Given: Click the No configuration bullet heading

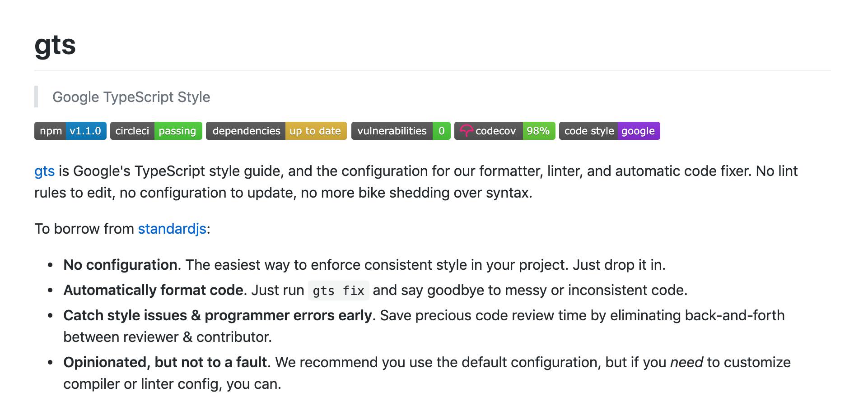Looking at the screenshot, I should click(x=120, y=265).
